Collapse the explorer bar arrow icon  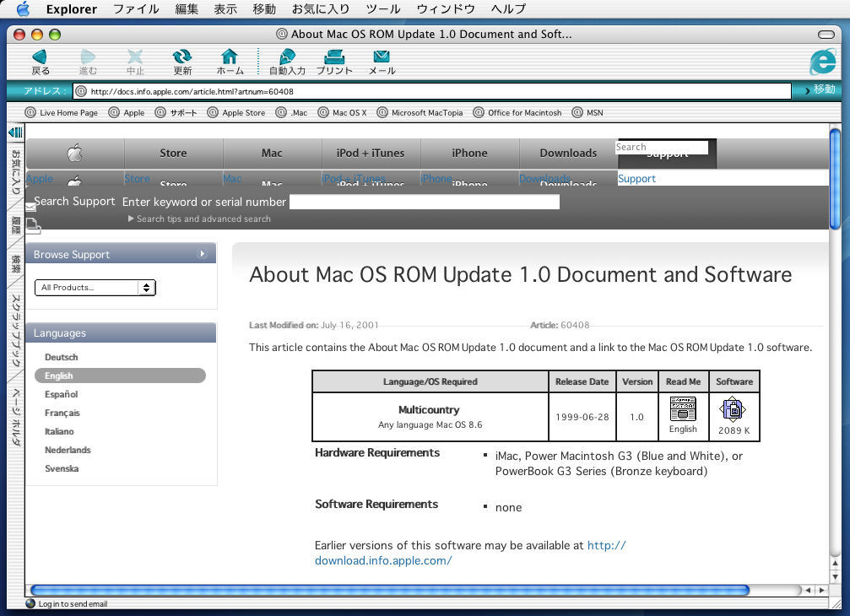coord(16,132)
